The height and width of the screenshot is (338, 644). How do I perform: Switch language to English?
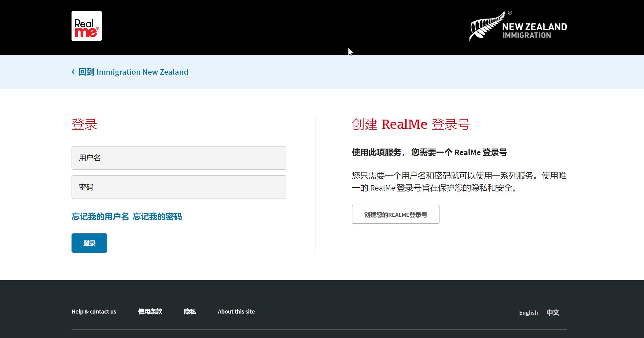pyautogui.click(x=528, y=313)
